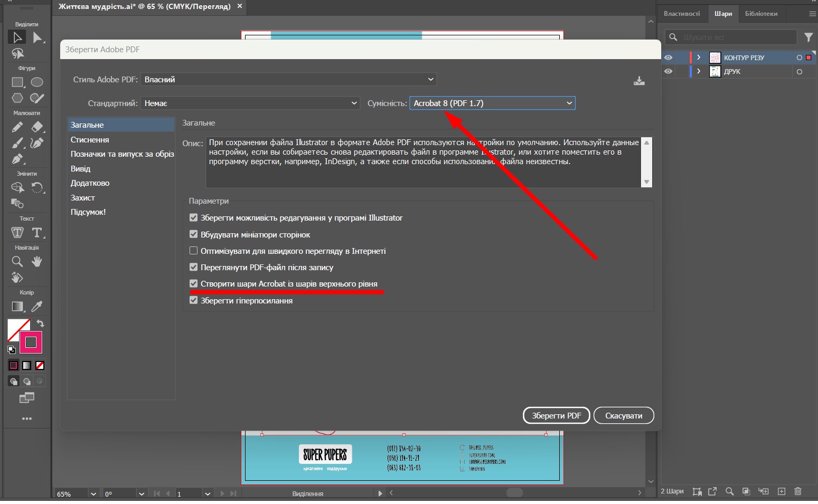
Task: Click the Зберегти PDF button
Action: point(556,416)
